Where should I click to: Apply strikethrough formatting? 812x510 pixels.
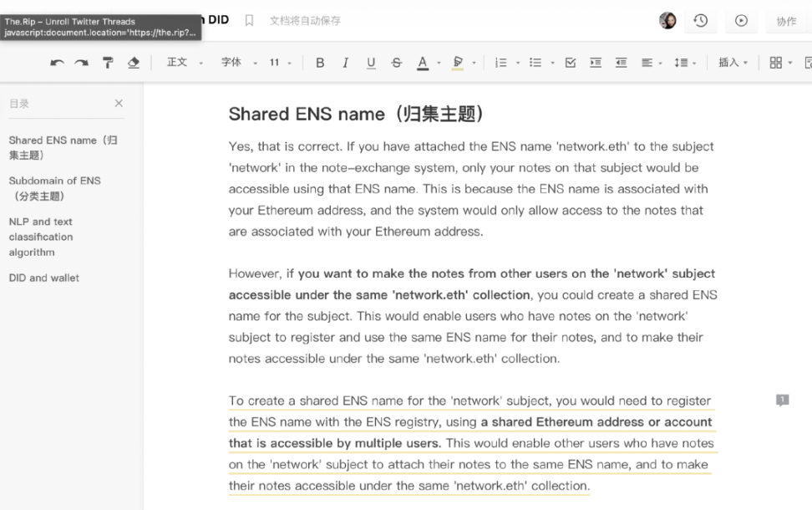click(396, 63)
